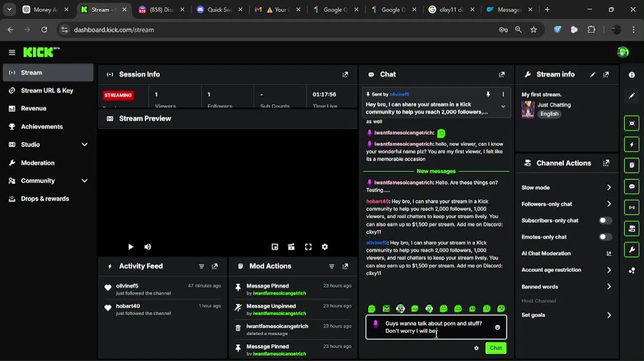Viewport: 644px width, 361px height.
Task: Pop out the Chat panel
Action: click(x=502, y=75)
